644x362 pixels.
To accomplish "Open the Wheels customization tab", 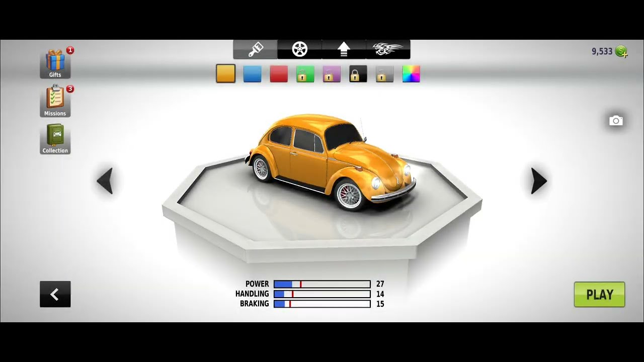I will point(299,49).
